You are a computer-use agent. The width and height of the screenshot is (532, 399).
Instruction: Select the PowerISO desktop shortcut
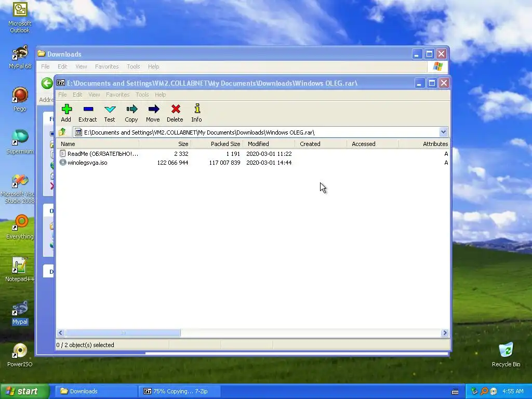tap(20, 355)
